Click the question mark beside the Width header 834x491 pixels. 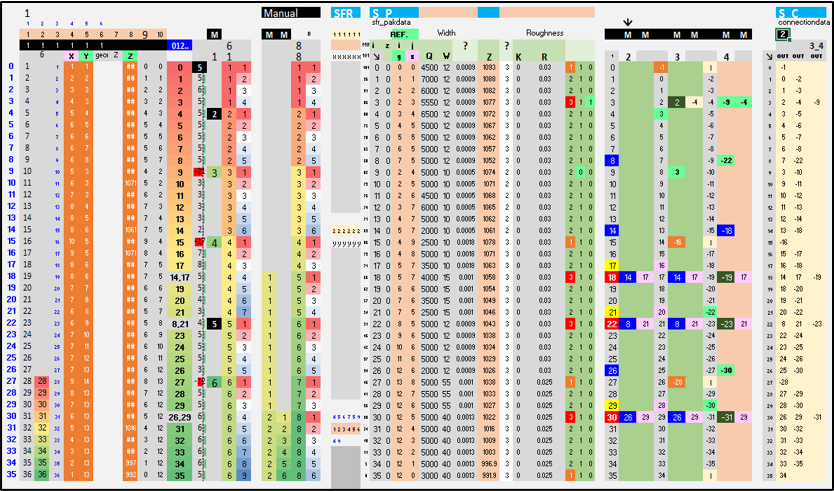465,46
